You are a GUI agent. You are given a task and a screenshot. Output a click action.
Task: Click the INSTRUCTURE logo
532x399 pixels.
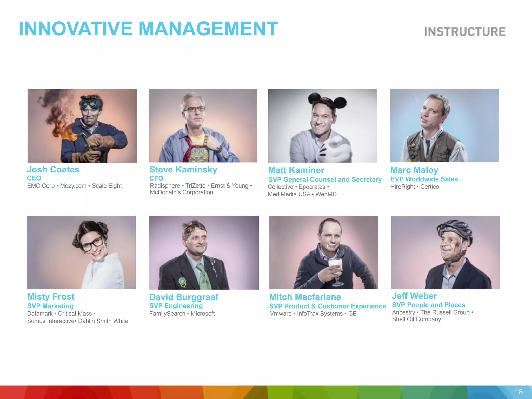(x=465, y=32)
